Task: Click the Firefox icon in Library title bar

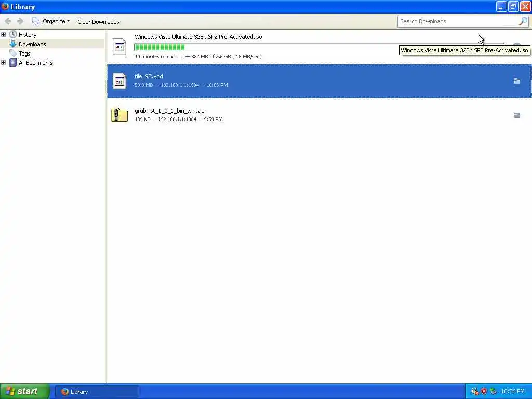Action: pos(5,6)
